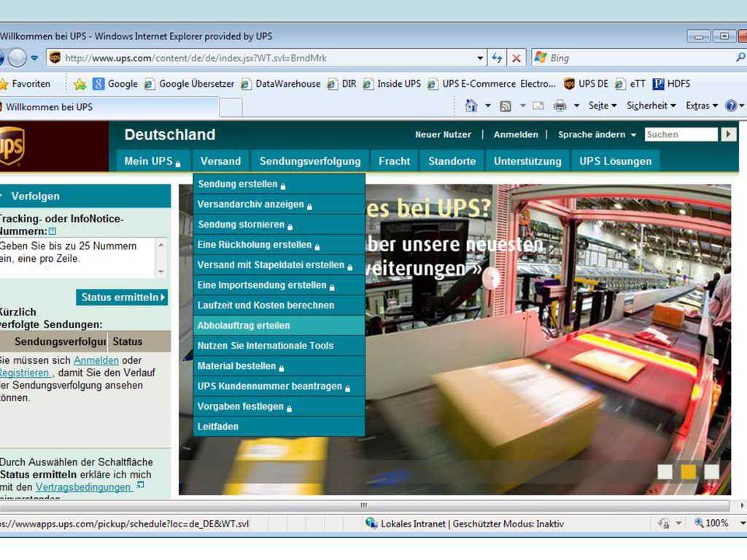The width and height of the screenshot is (747, 560).
Task: Click the RSS feeds toolbar icon
Action: pos(506,106)
